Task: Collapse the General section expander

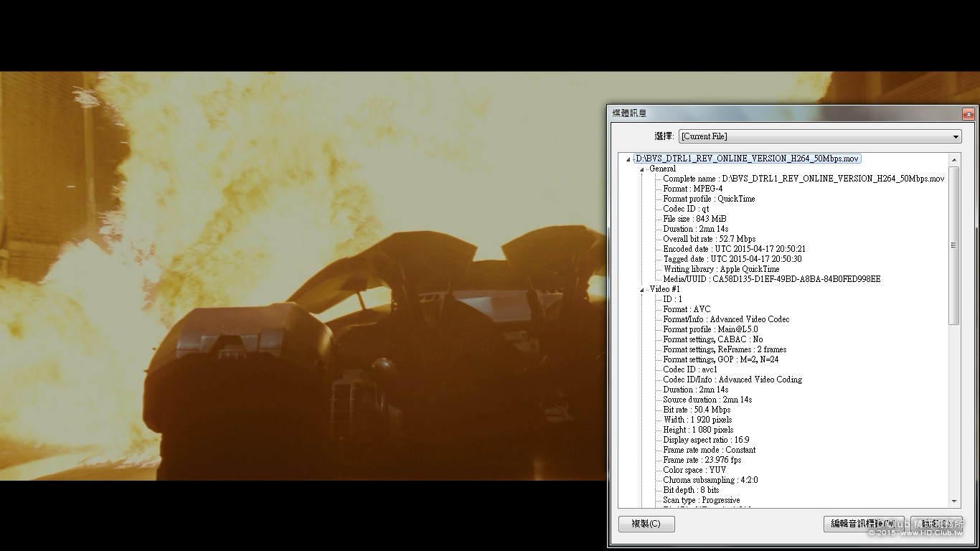Action: 642,169
